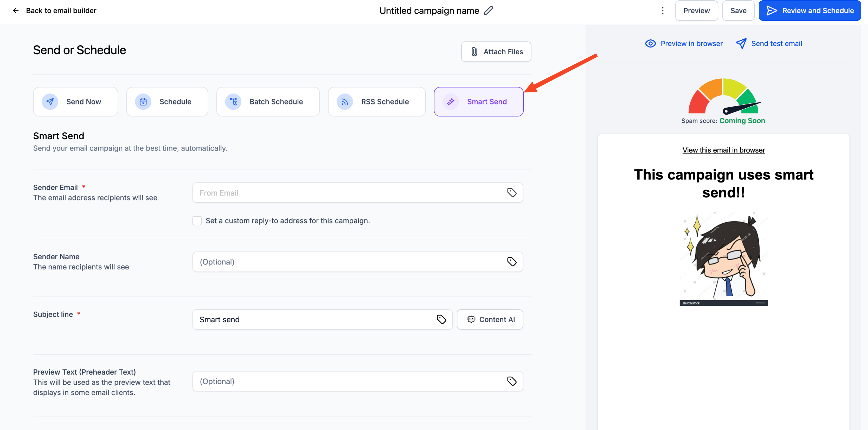Choose the RSS Schedule option
The image size is (868, 430).
click(x=376, y=101)
